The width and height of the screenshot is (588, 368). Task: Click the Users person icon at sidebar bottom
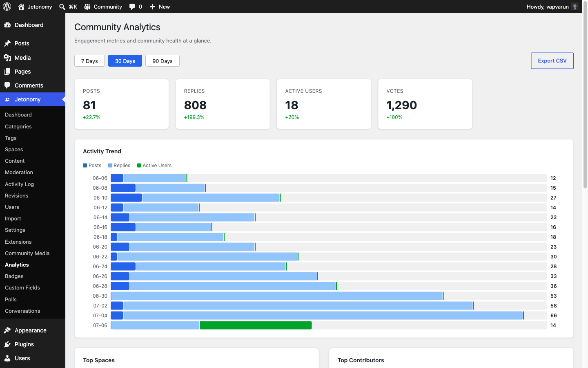click(x=7, y=358)
